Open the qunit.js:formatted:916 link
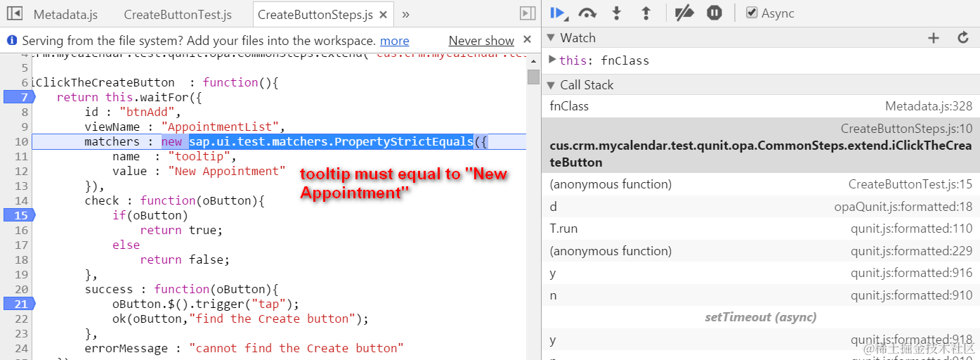Image resolution: width=980 pixels, height=360 pixels. [x=912, y=273]
